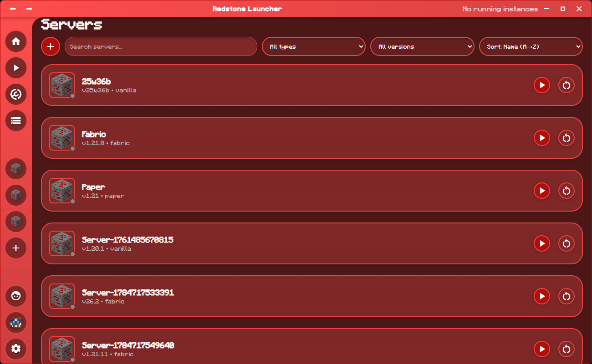The height and width of the screenshot is (364, 592).
Task: Add a new instance via sidebar plus
Action: (x=16, y=248)
